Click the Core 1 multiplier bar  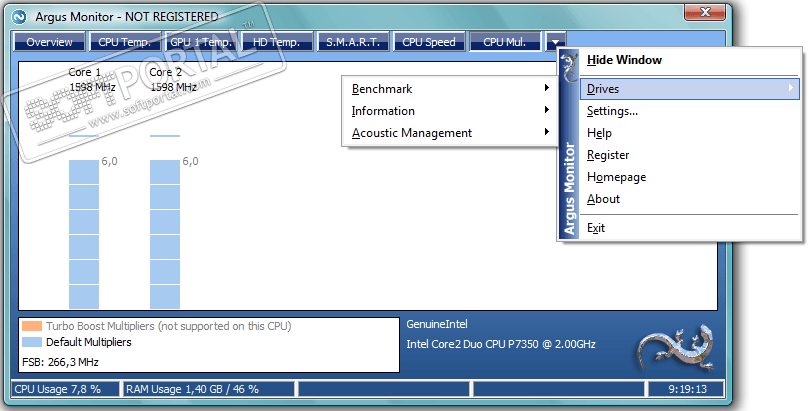tap(84, 234)
